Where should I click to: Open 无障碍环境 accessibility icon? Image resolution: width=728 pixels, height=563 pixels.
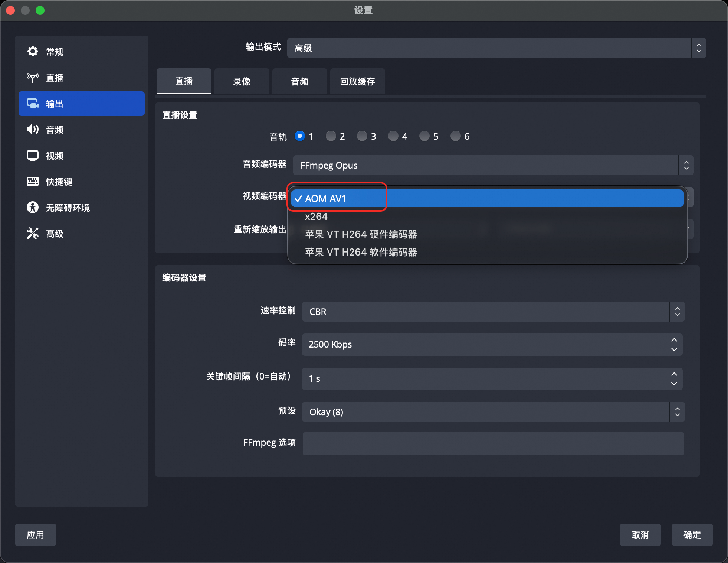tap(33, 207)
